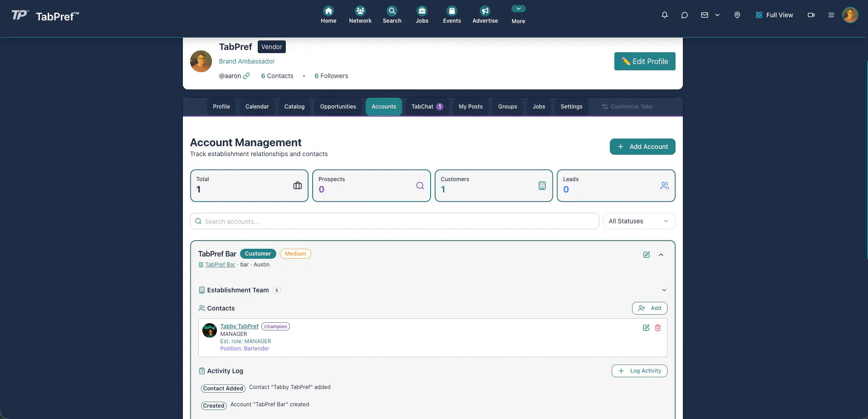Image resolution: width=868 pixels, height=419 pixels.
Task: Switch to the Catalog tab
Action: tap(294, 107)
